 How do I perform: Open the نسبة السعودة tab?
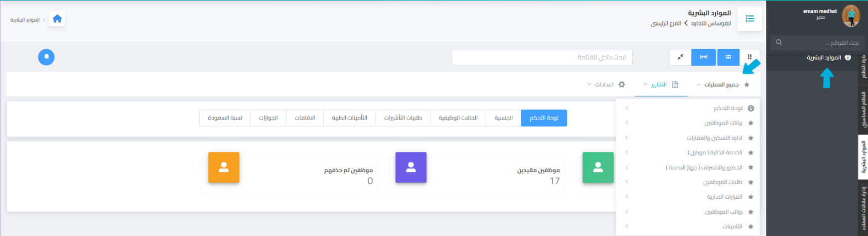(x=225, y=118)
